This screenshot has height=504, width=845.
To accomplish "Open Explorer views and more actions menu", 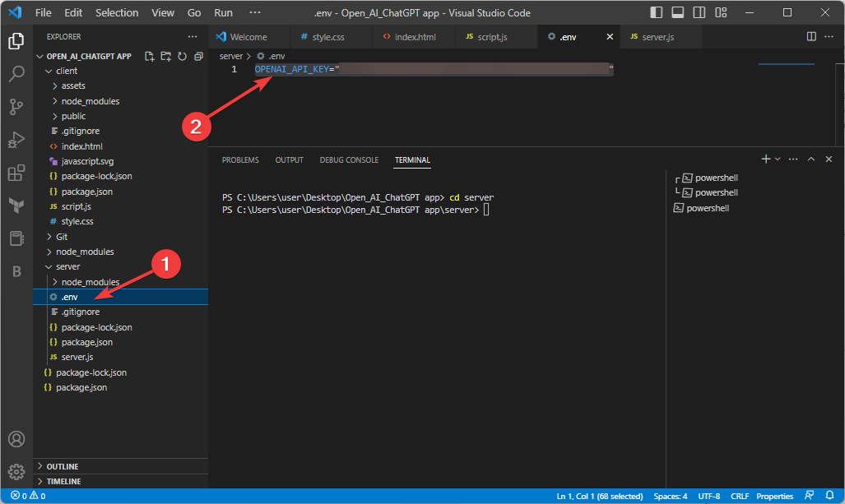I will pos(193,37).
